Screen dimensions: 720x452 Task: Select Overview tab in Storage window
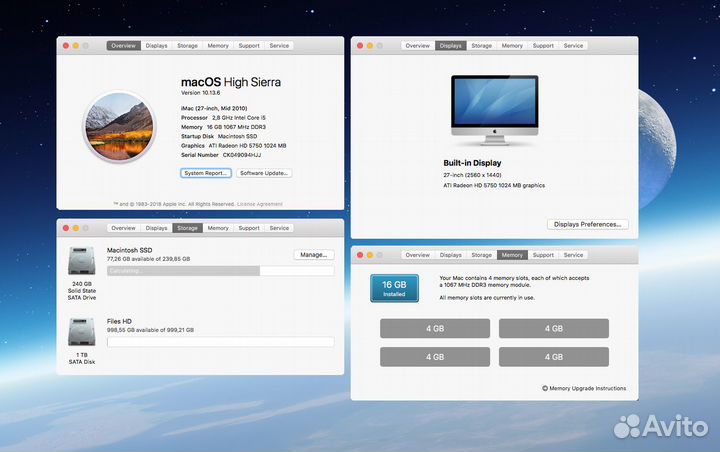coord(124,228)
